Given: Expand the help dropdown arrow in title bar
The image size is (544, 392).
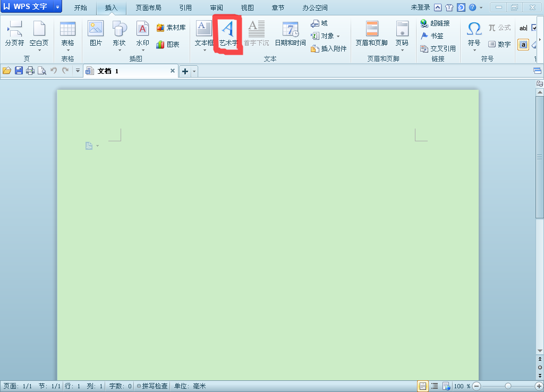Looking at the screenshot, I should (x=481, y=7).
